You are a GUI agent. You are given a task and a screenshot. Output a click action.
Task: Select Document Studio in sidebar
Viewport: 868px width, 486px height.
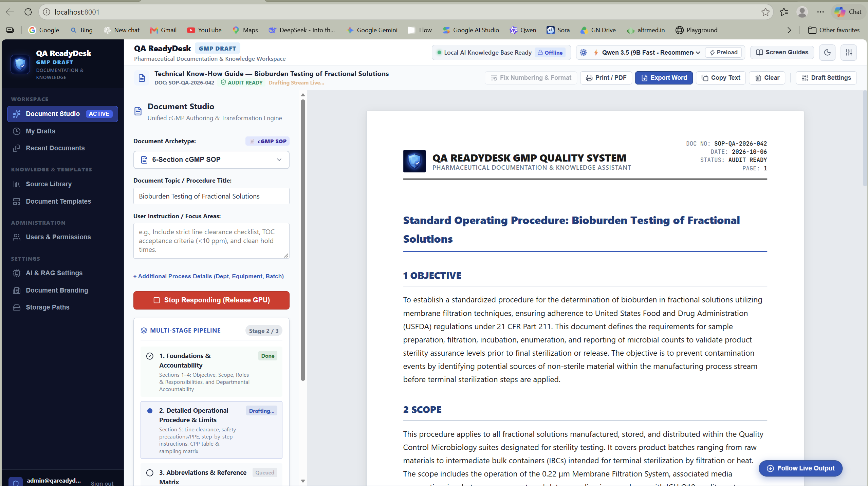pos(62,114)
